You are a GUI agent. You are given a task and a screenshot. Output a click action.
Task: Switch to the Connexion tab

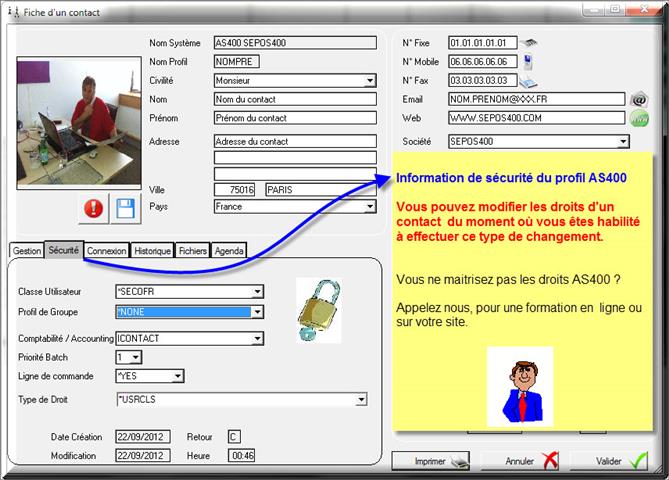tap(107, 251)
